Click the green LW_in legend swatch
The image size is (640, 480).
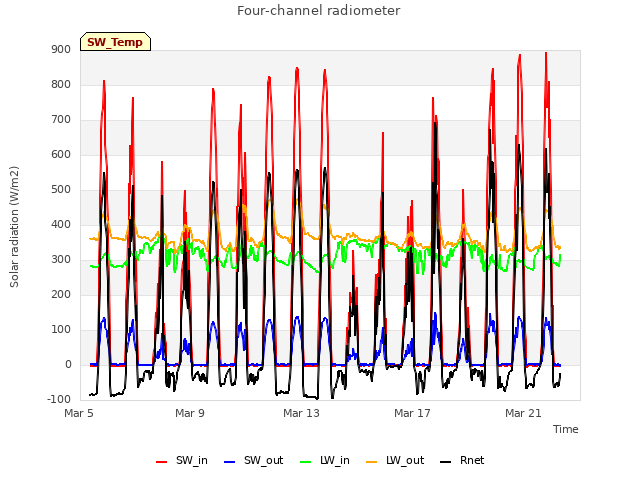point(306,462)
